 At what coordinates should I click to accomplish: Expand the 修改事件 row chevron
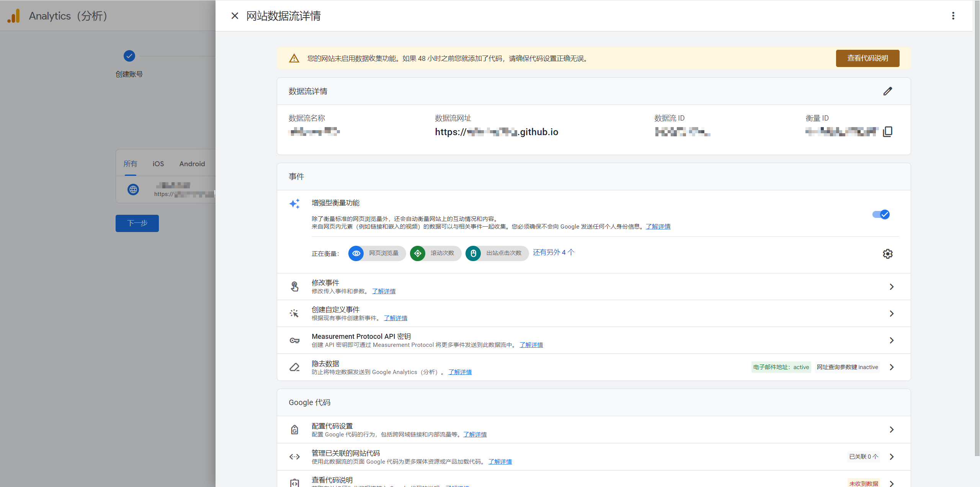[891, 287]
